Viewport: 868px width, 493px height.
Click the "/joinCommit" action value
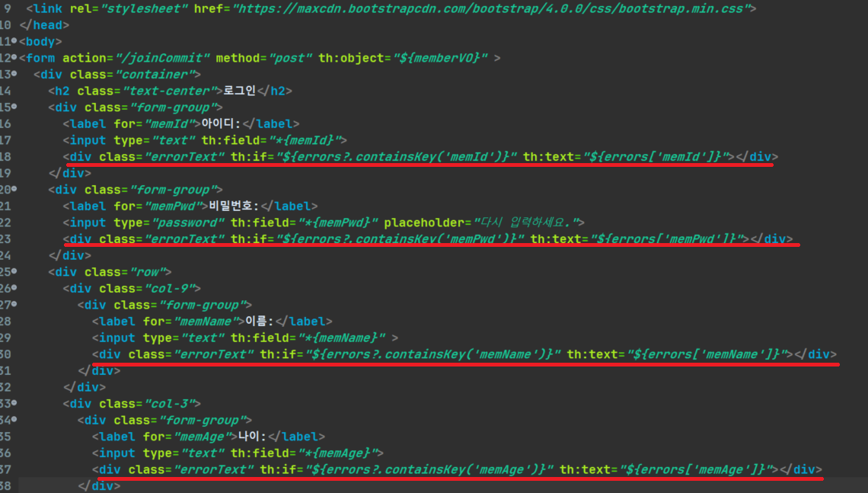tap(162, 58)
